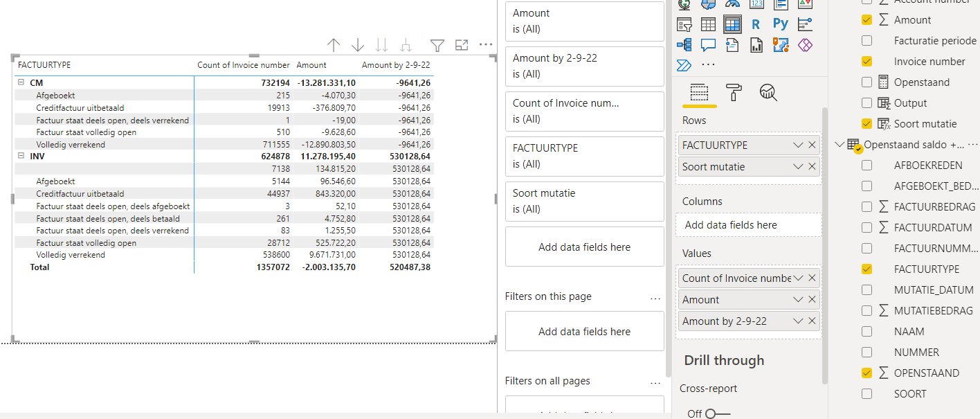Select the Power Automate visual icon

tap(684, 65)
